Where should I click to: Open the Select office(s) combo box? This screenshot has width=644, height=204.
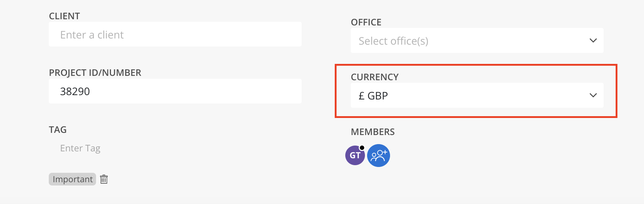477,40
